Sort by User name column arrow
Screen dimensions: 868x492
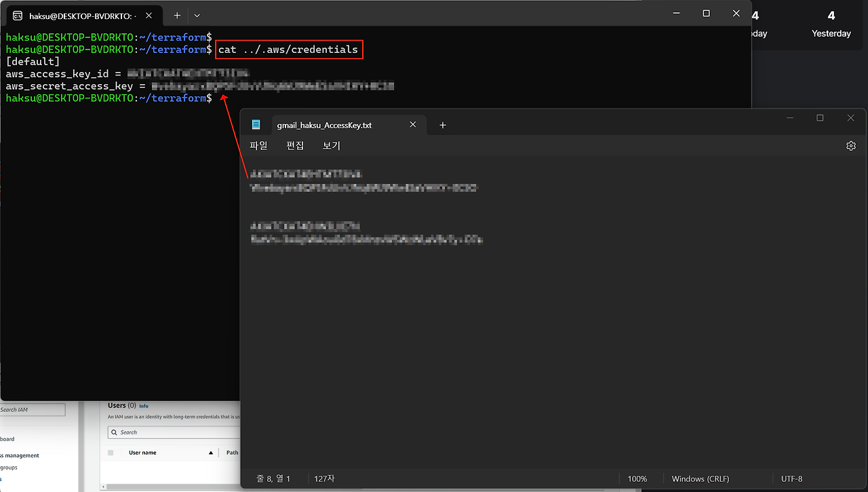[211, 453]
